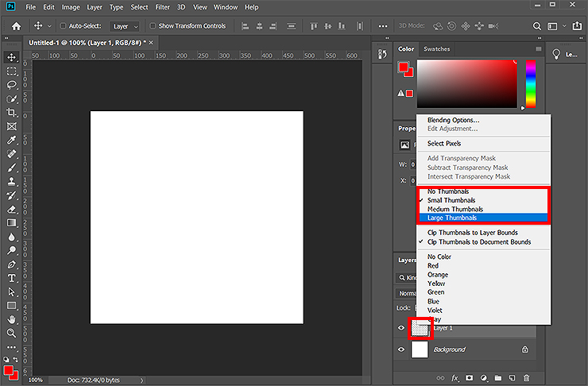Select the Eraser tool
588x386 pixels.
(x=12, y=209)
